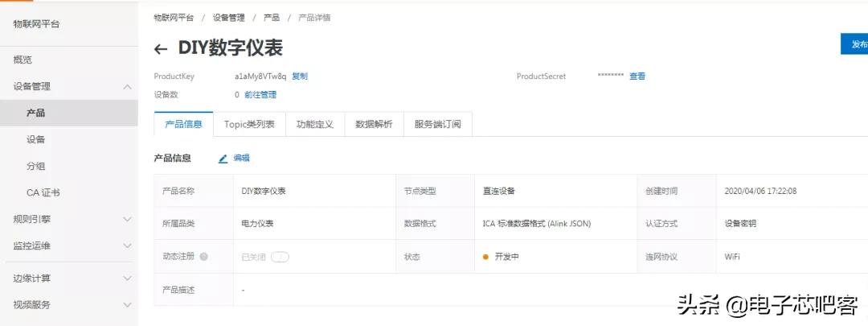Click the 产品详情 breadcrumb text
Screen dimensions: 868x326
(314, 18)
